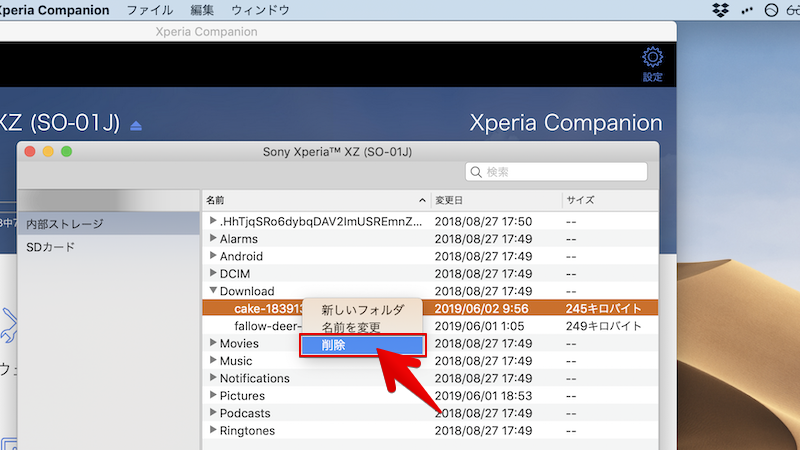Click the magnifier icon in search field

point(476,172)
